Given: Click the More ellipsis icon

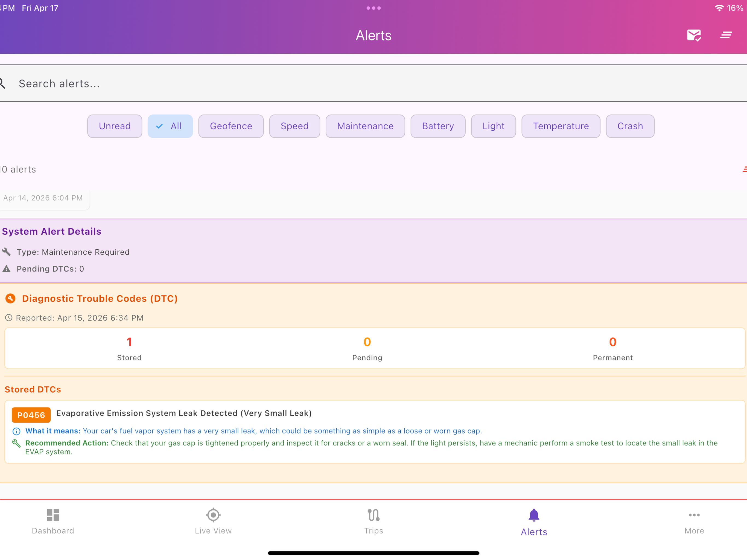Looking at the screenshot, I should coord(694,515).
